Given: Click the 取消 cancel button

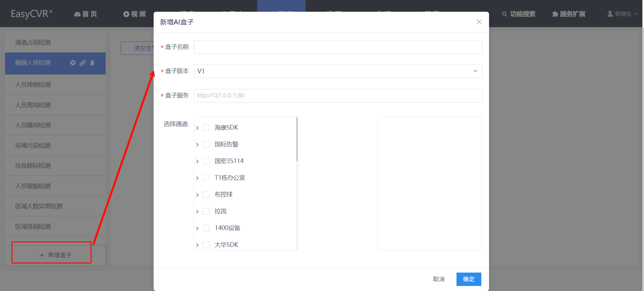Looking at the screenshot, I should pyautogui.click(x=439, y=279).
